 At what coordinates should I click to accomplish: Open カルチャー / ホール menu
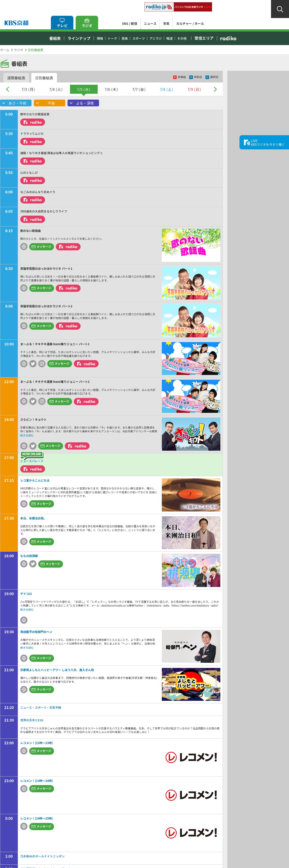point(190,24)
